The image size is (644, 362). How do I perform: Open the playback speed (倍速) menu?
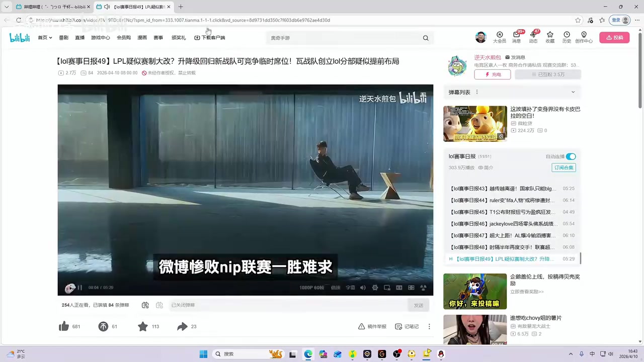pyautogui.click(x=336, y=288)
